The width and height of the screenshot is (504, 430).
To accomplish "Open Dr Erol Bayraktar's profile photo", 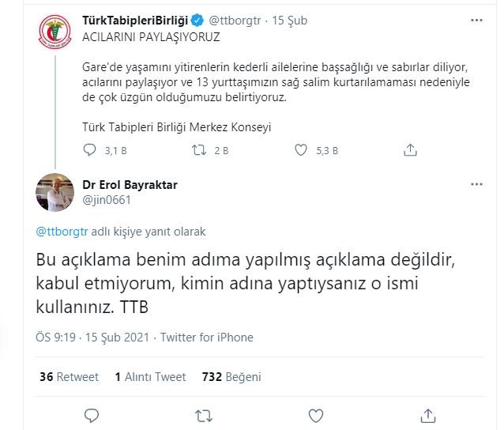I will [x=56, y=192].
